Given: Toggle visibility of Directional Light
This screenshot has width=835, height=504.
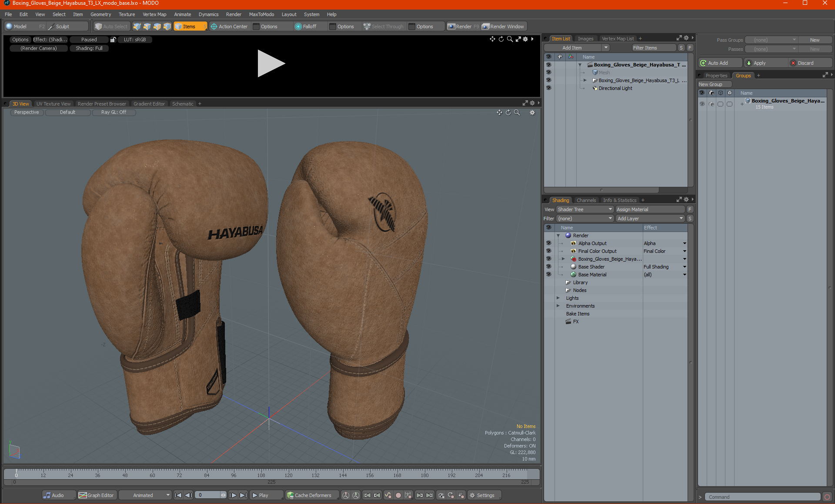Looking at the screenshot, I should point(548,88).
